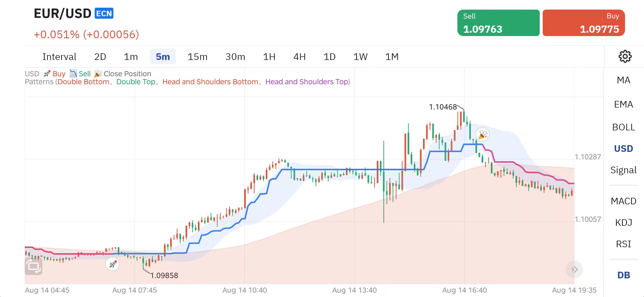The height and width of the screenshot is (297, 644).
Task: Click the party popper close position marker
Action: pos(482,135)
